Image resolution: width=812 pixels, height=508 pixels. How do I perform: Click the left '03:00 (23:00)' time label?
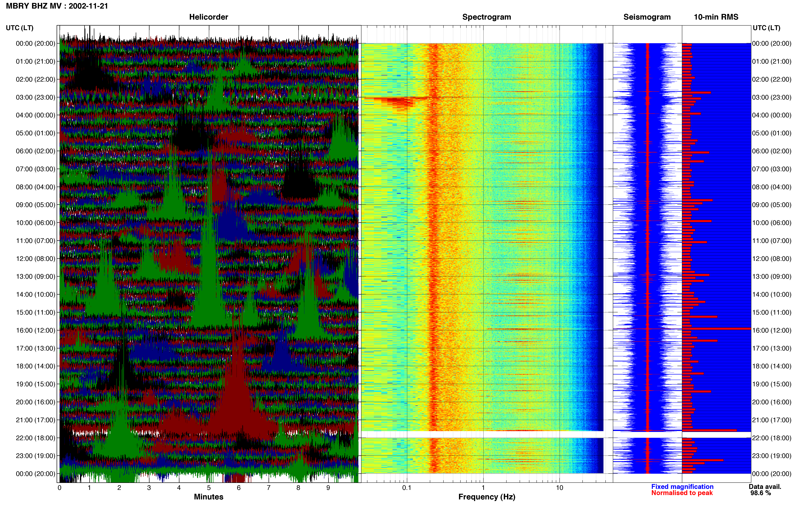(x=36, y=97)
